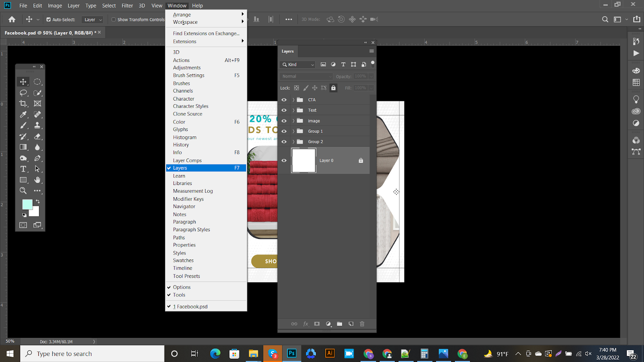Choose Swatches from Window menu
The image size is (644, 362).
click(x=183, y=260)
